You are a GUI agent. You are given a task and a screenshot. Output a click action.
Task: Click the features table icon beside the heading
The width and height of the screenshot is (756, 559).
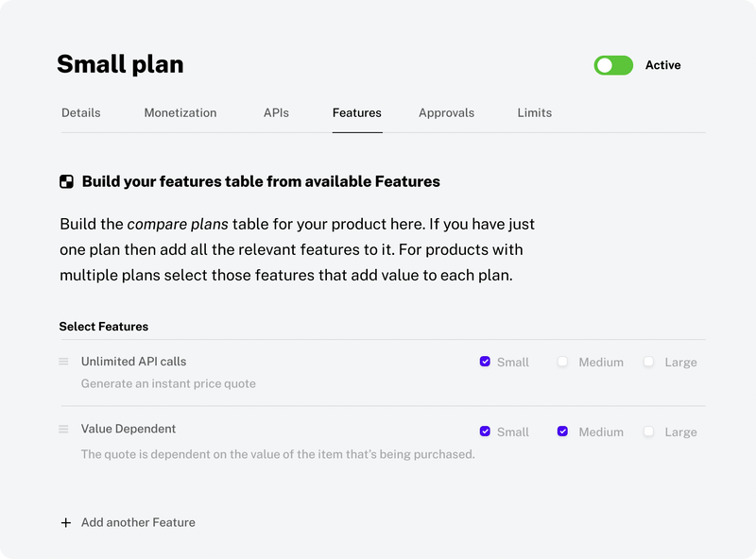[x=66, y=180]
